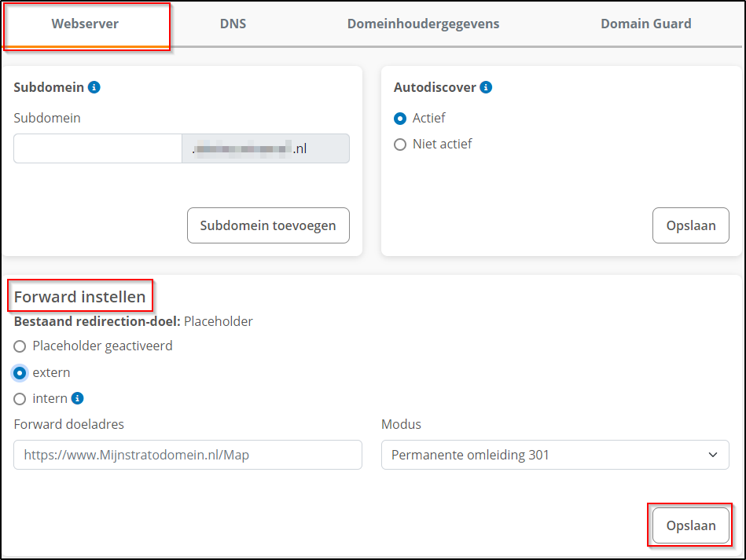The height and width of the screenshot is (560, 746).
Task: Click info icon next to intern option
Action: tap(77, 398)
